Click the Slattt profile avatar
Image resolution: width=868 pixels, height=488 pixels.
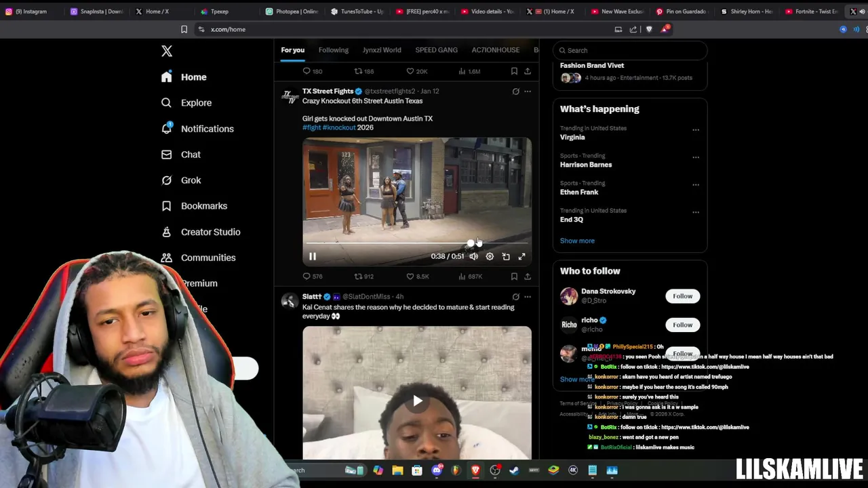point(290,302)
